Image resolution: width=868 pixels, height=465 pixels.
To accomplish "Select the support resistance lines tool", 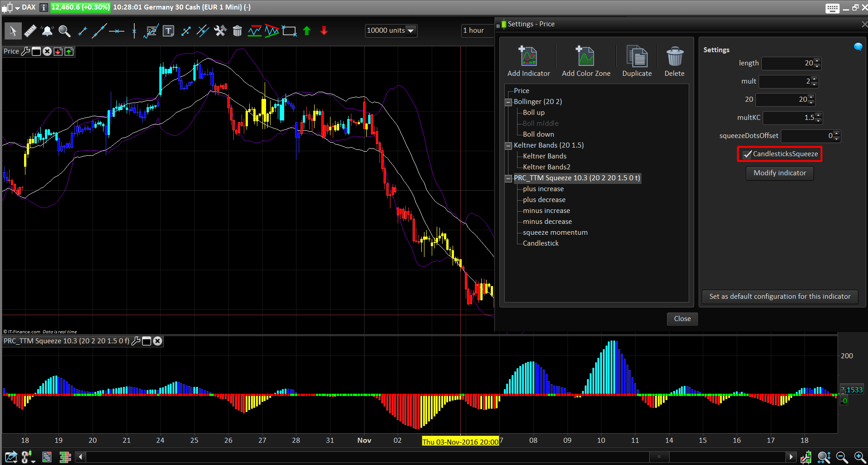I will (x=255, y=31).
